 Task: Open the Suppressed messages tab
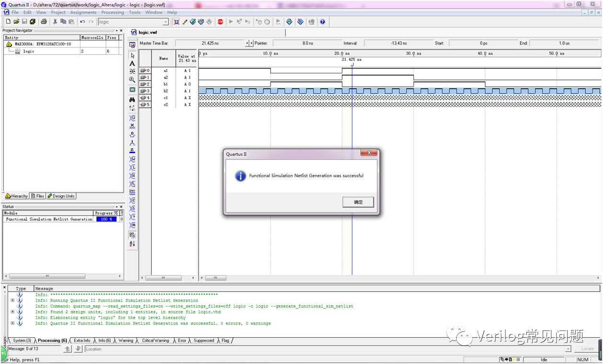204,341
